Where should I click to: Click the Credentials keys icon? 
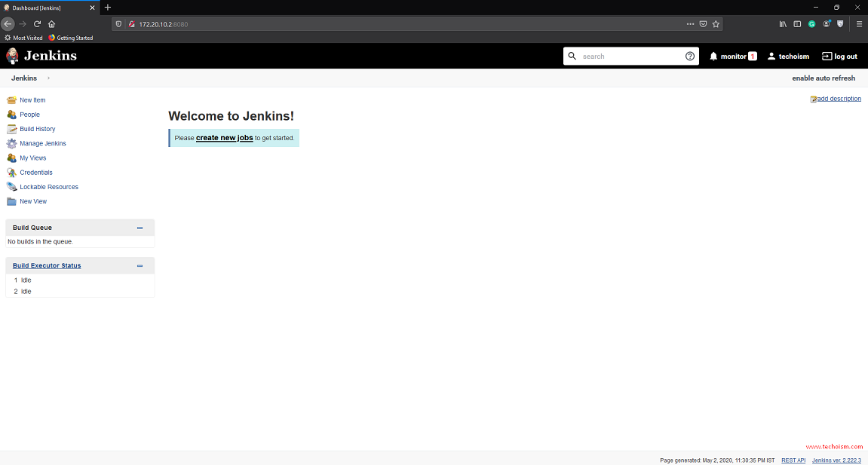point(11,173)
